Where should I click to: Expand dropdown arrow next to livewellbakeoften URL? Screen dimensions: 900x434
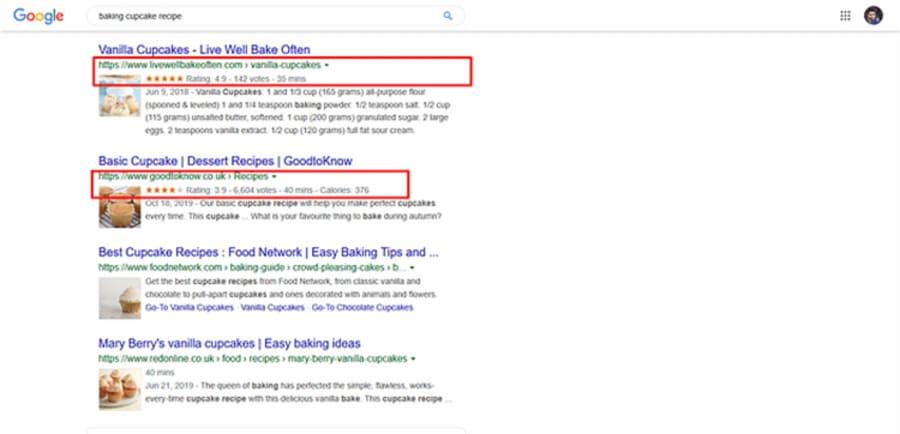[327, 65]
